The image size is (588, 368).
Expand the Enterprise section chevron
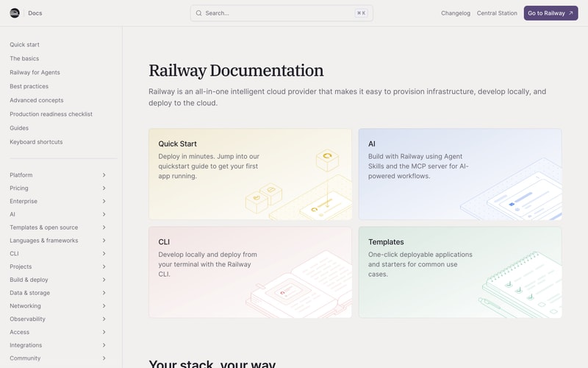[104, 201]
